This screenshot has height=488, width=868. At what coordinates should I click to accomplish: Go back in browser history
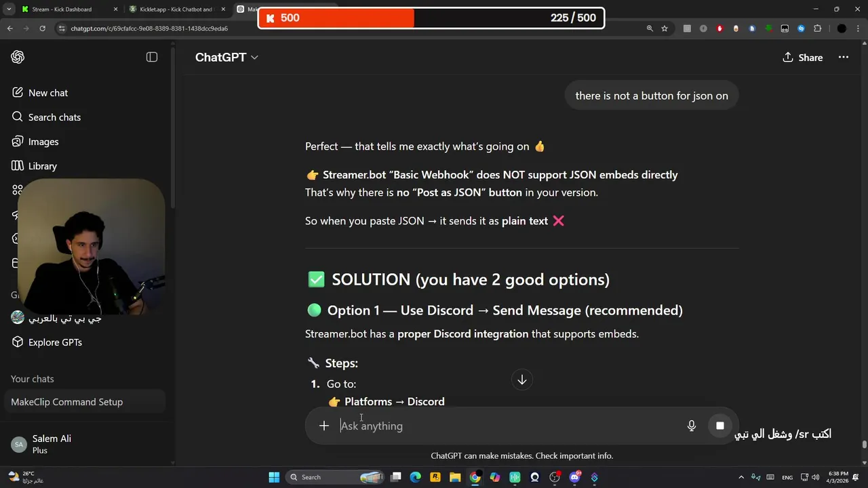pyautogui.click(x=9, y=28)
